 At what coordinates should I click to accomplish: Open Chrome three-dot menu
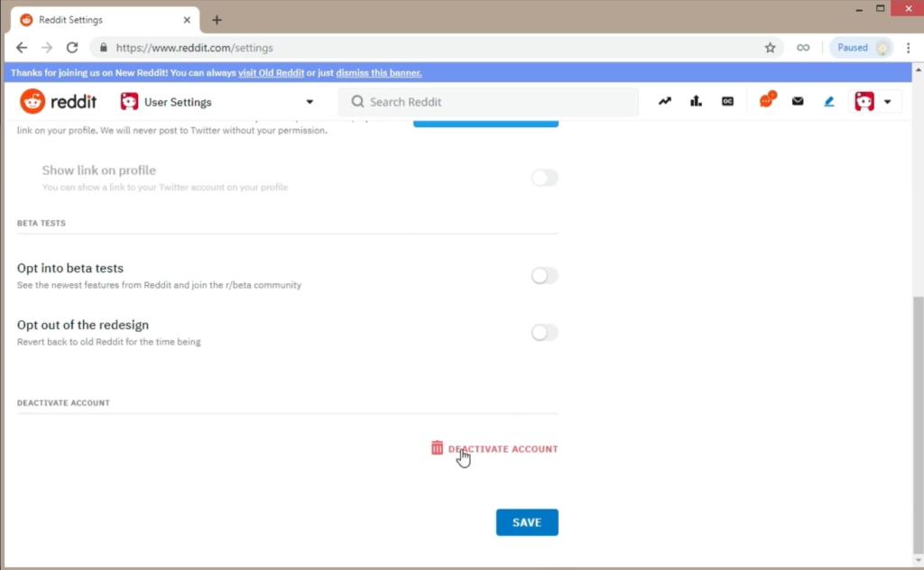908,48
